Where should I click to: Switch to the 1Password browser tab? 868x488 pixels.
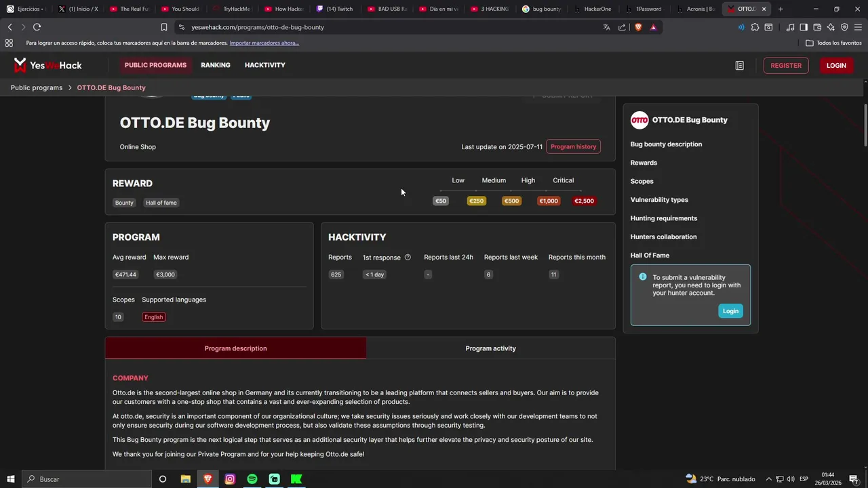tap(644, 9)
